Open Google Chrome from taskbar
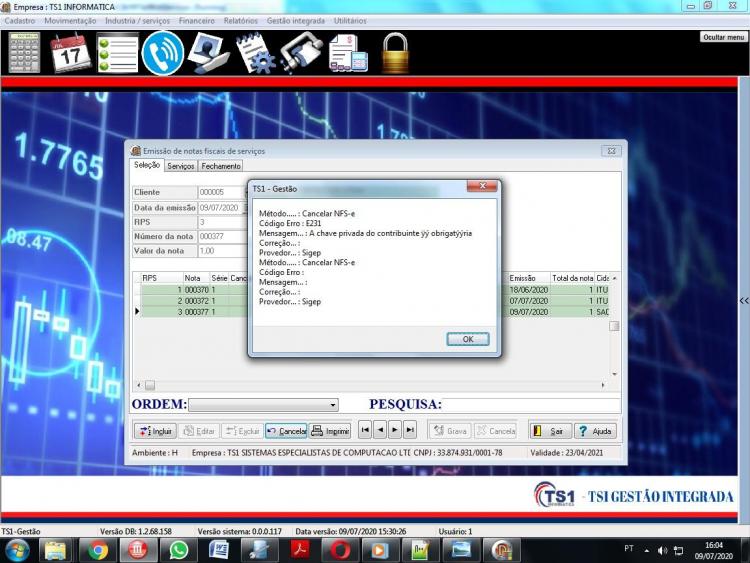Image resolution: width=750 pixels, height=563 pixels. pos(98,551)
